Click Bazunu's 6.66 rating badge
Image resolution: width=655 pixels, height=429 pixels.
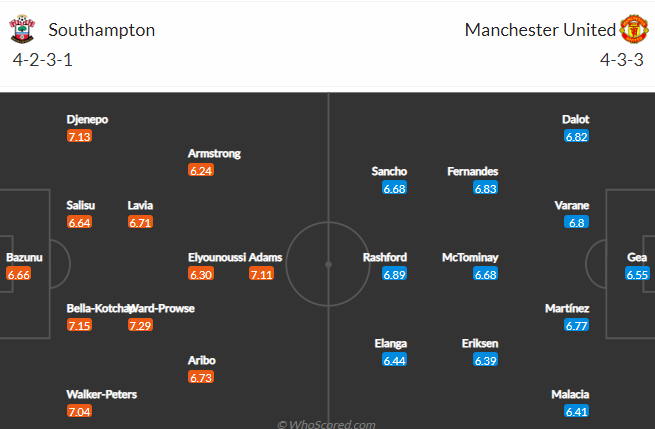coord(18,274)
